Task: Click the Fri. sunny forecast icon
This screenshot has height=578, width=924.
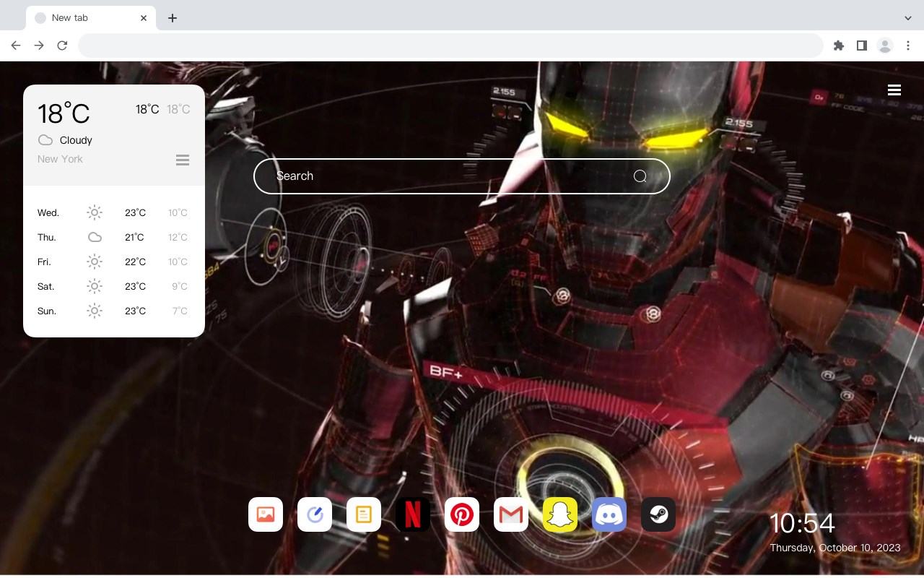Action: coord(95,262)
